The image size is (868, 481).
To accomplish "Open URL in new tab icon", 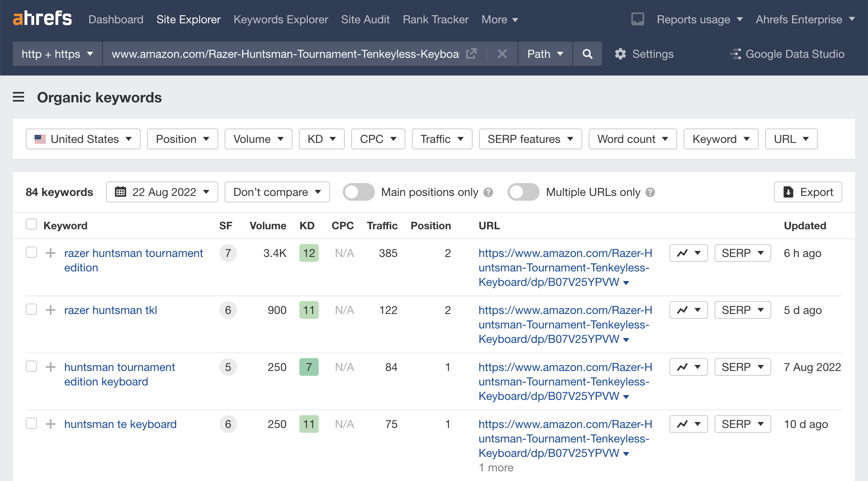I will pyautogui.click(x=471, y=54).
